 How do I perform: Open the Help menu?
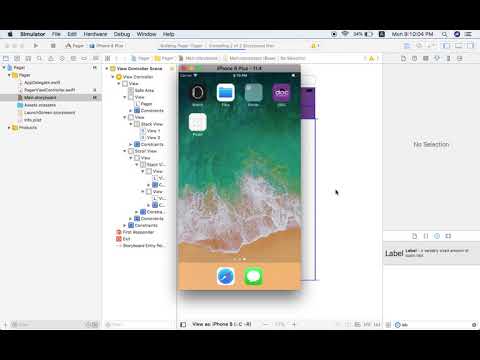pyautogui.click(x=168, y=34)
